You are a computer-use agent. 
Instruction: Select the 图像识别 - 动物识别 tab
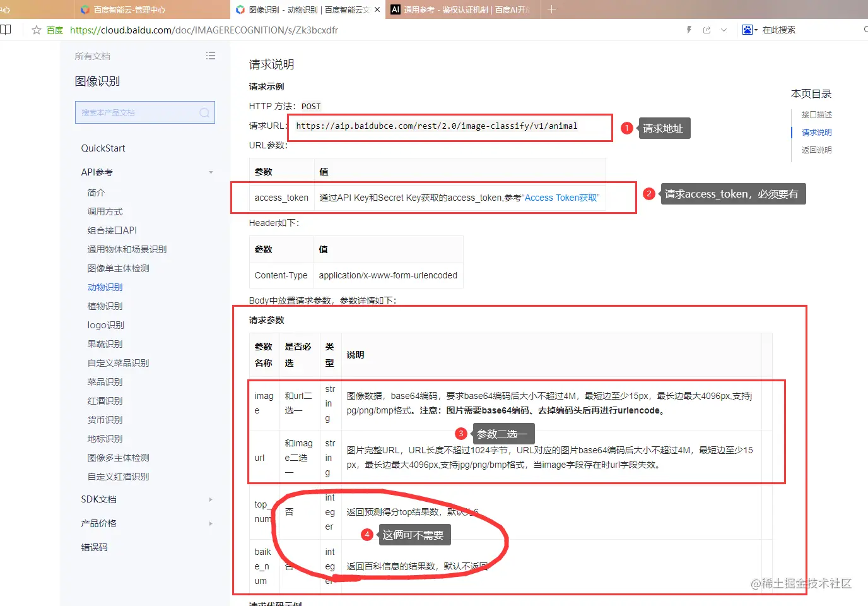click(x=307, y=9)
